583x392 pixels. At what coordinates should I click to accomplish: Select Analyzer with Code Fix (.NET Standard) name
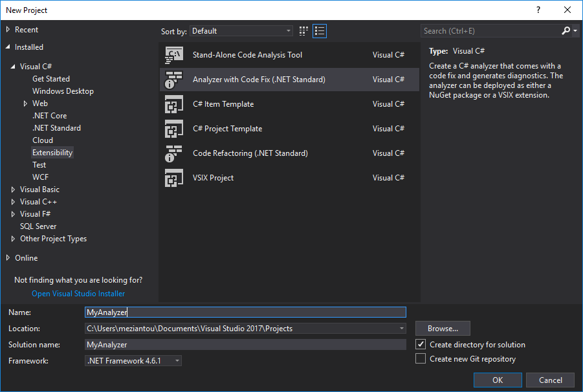coord(259,80)
